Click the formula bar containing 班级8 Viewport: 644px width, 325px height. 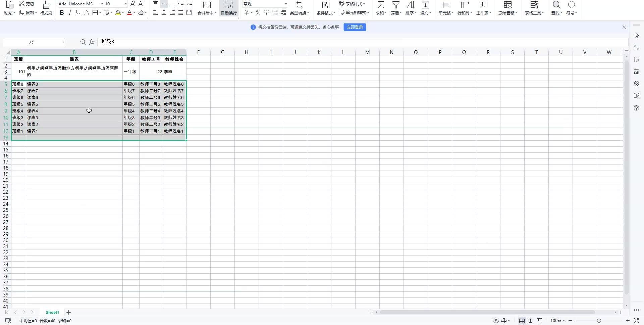click(x=362, y=42)
